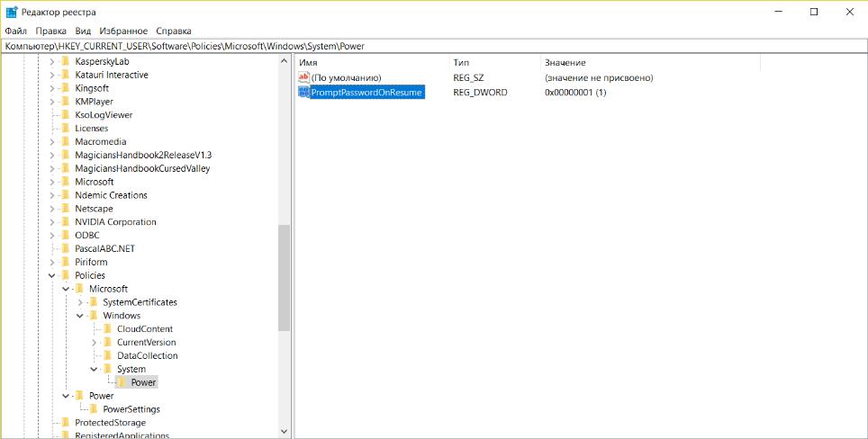Expand the Piriform key
This screenshot has width=868, height=439.
52,262
